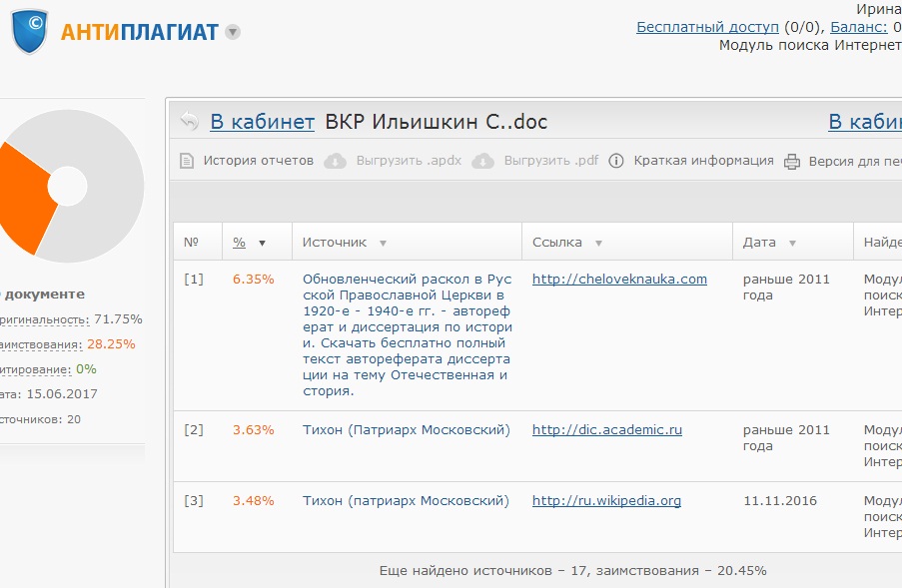Click the История отчетов document icon
902x588 pixels.
coord(187,161)
